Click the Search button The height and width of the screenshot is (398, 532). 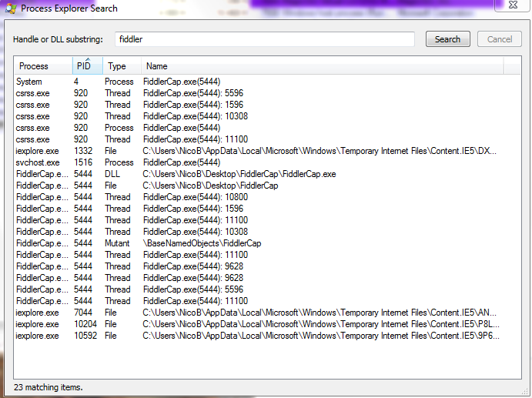pos(448,39)
